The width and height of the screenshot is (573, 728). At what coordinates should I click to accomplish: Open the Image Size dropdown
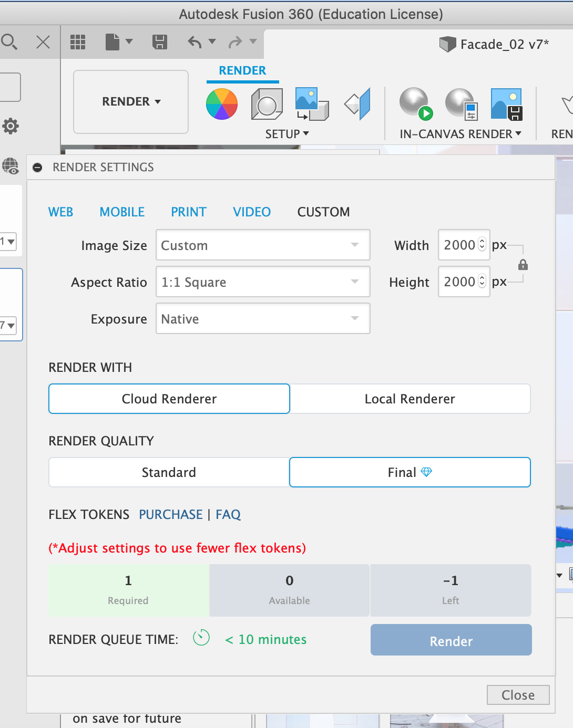point(263,245)
